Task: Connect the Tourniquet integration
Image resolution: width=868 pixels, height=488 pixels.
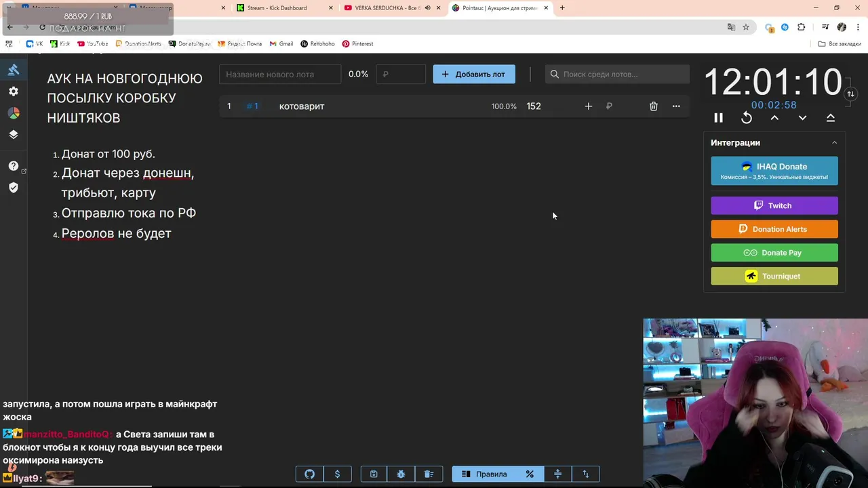Action: click(774, 276)
